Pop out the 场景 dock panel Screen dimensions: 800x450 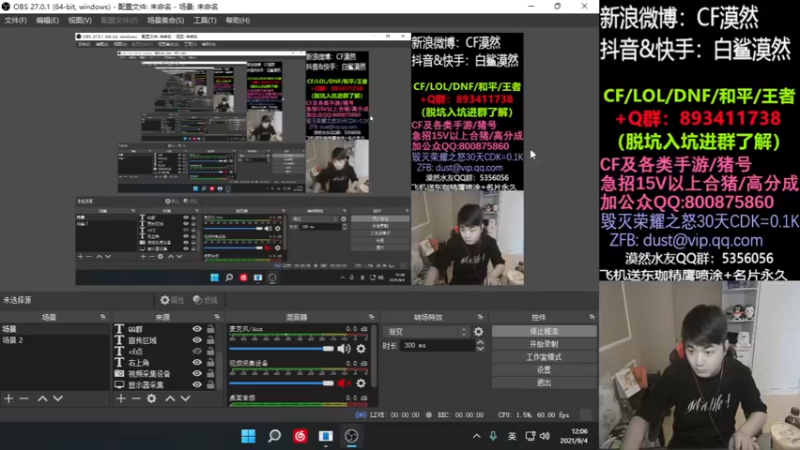tap(103, 317)
